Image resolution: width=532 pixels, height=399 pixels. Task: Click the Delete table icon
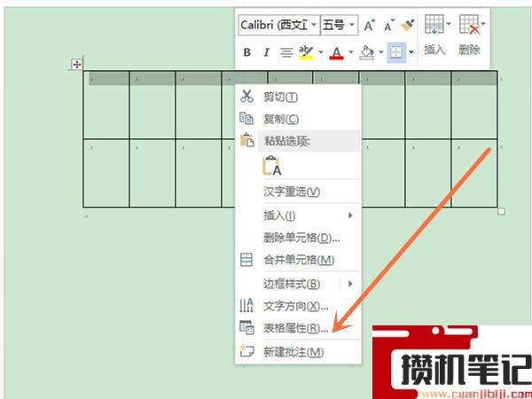click(470, 24)
